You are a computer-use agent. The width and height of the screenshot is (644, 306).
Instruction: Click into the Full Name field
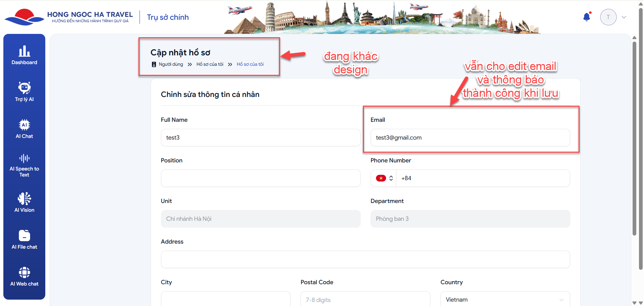pos(260,138)
